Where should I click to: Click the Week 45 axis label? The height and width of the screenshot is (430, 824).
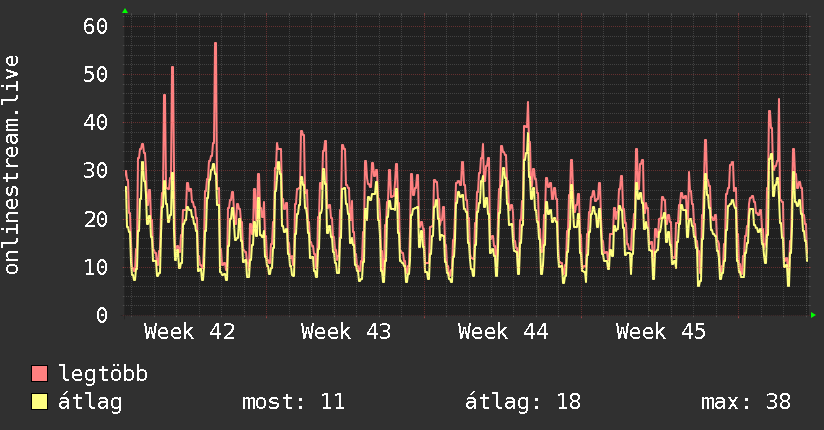point(661,332)
